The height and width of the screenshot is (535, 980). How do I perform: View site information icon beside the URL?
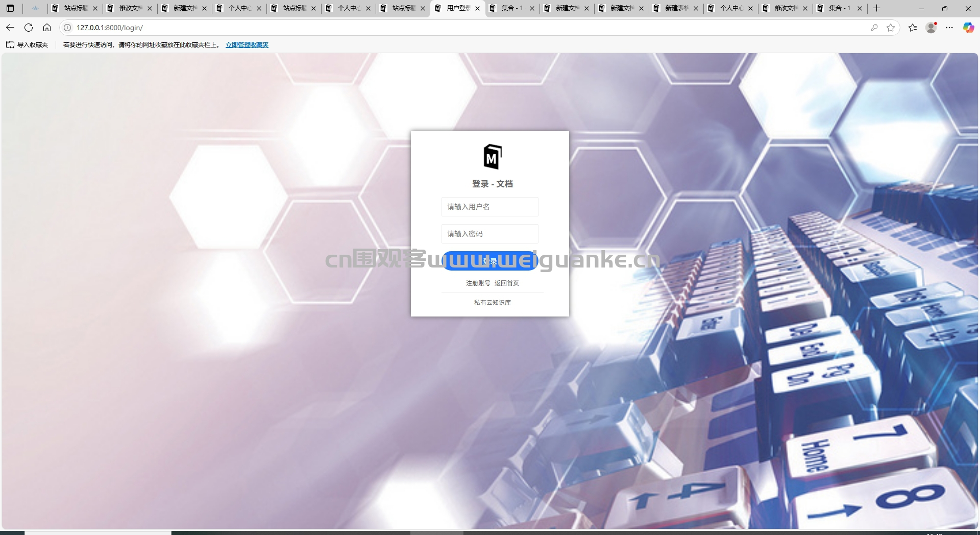67,28
